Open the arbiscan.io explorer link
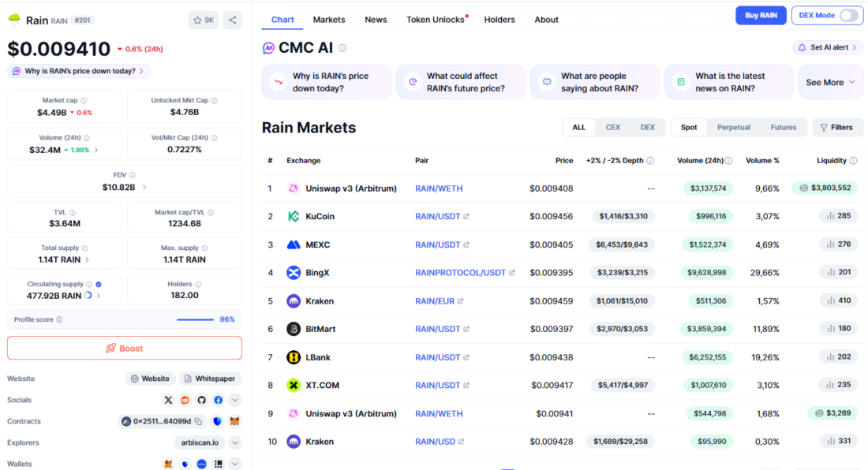The height and width of the screenshot is (470, 868). click(x=200, y=443)
